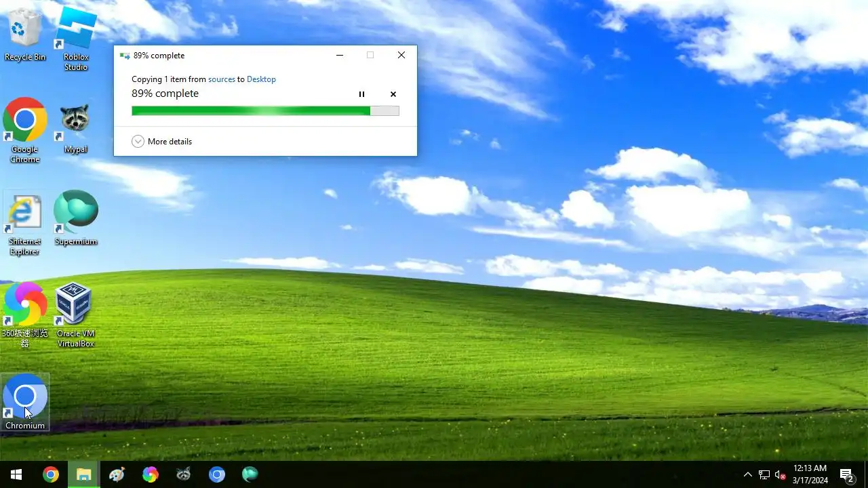Open the notification center icon
This screenshot has width=868, height=488.
click(846, 475)
